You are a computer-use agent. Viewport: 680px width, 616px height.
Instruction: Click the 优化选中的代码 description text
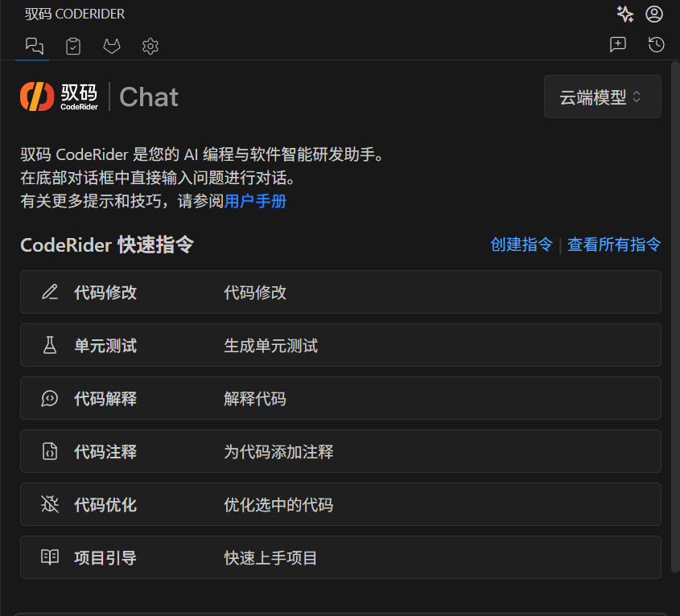coord(279,505)
